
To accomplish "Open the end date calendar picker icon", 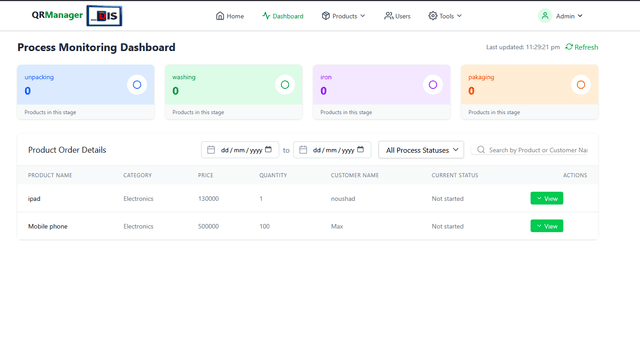I will pos(360,149).
